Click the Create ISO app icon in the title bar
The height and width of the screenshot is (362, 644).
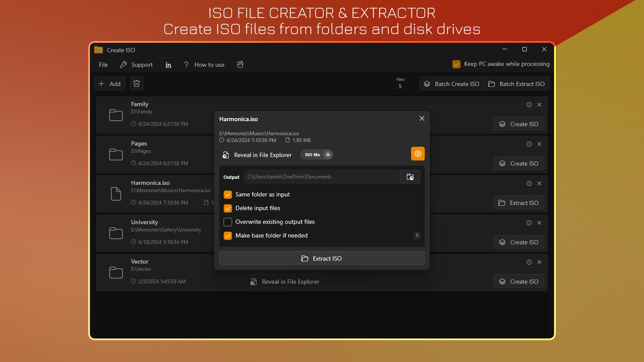click(98, 50)
